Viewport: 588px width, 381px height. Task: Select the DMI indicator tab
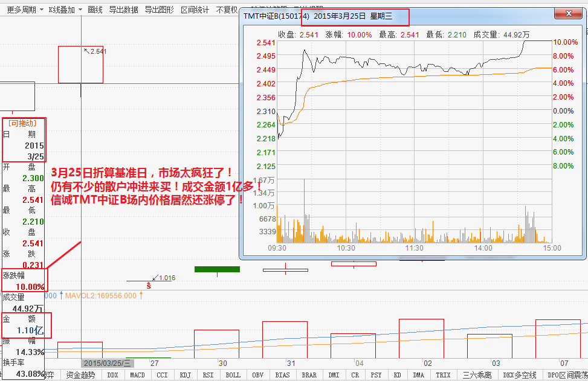pos(334,375)
